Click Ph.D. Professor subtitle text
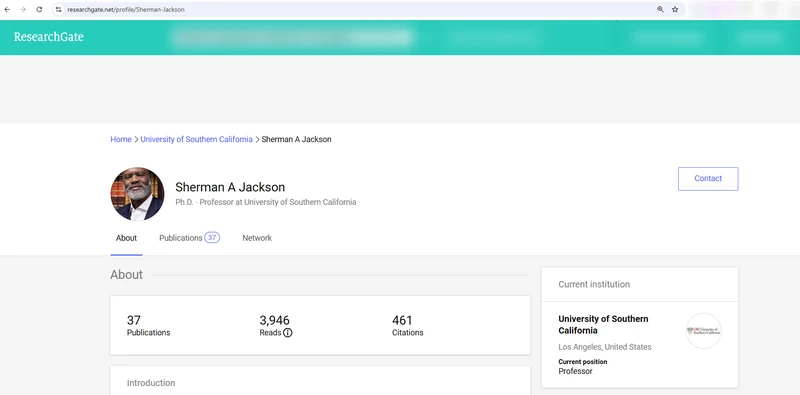Screen dimensions: 800x395 266,202
